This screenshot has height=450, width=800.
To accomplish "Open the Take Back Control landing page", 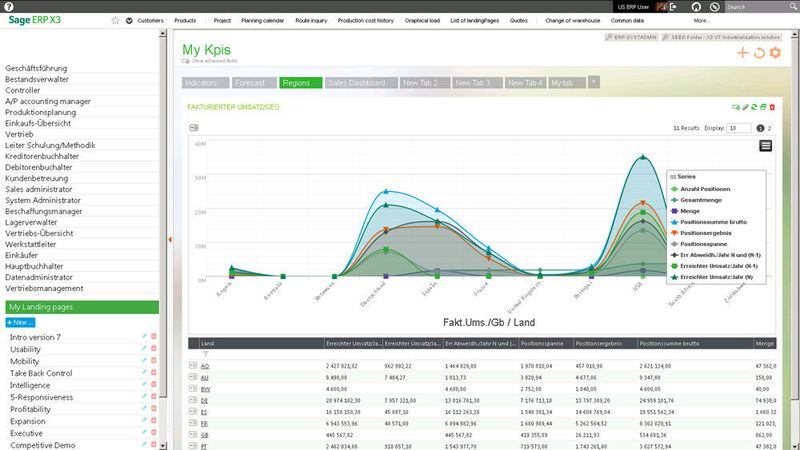I will (41, 373).
